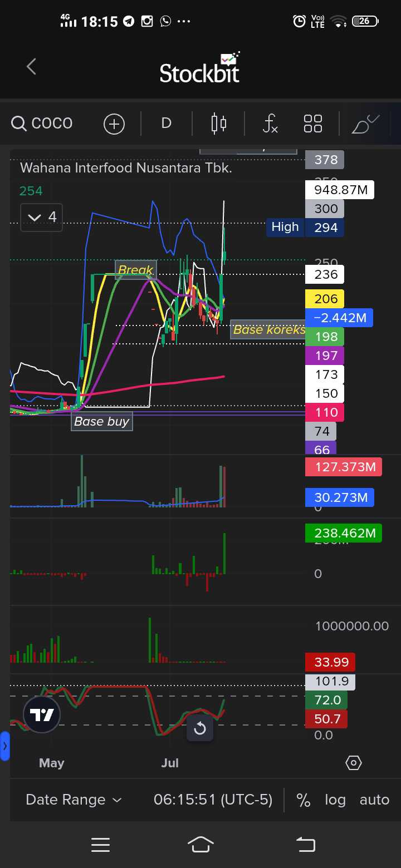Tap the green 238.462M indicator label

[x=344, y=533]
